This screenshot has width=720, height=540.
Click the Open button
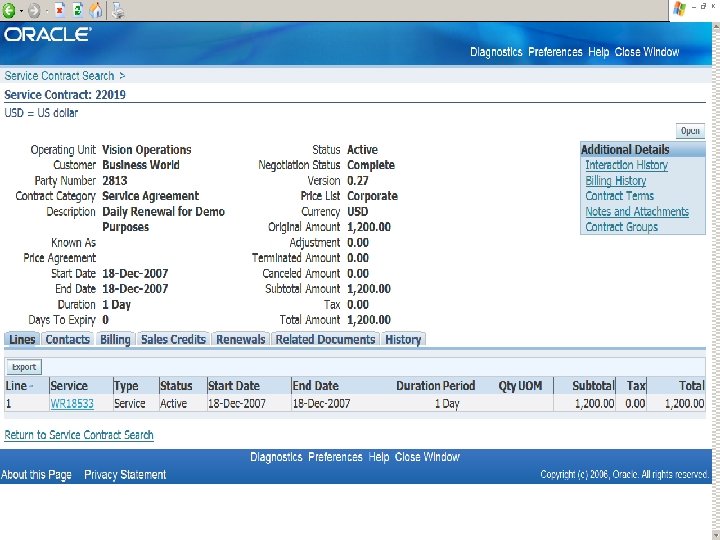pos(690,131)
